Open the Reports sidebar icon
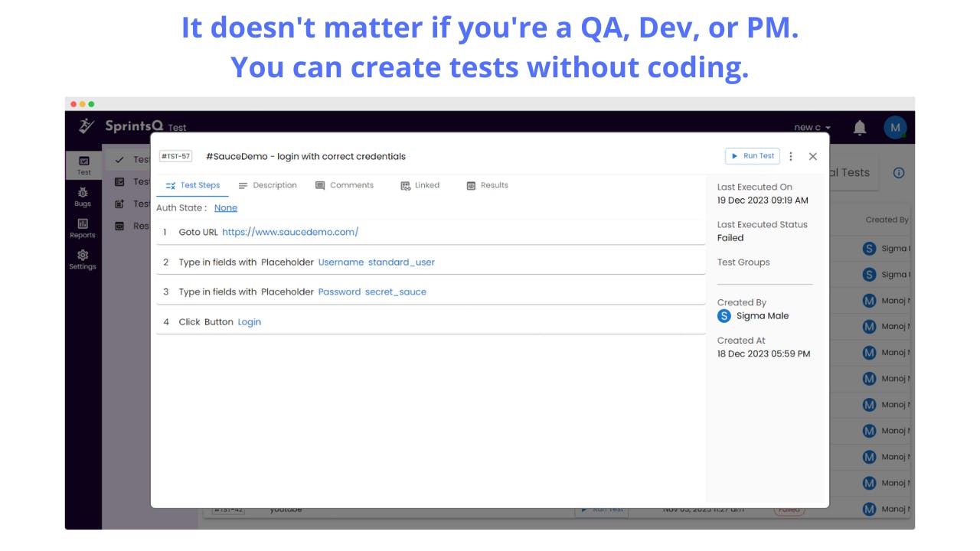980x551 pixels. point(83,228)
